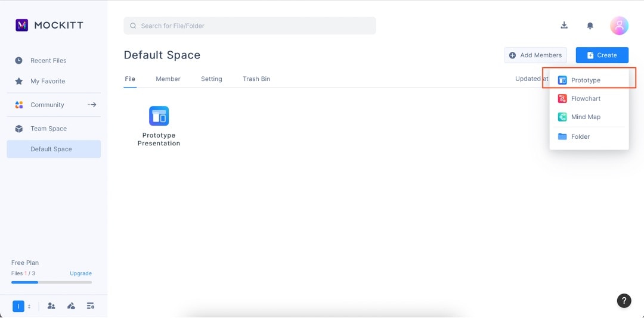This screenshot has width=644, height=318.
Task: Click the team members icon in bottom bar
Action: [51, 306]
